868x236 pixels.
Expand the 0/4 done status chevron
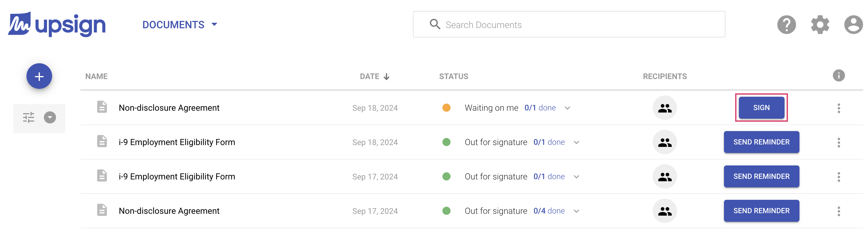(577, 211)
